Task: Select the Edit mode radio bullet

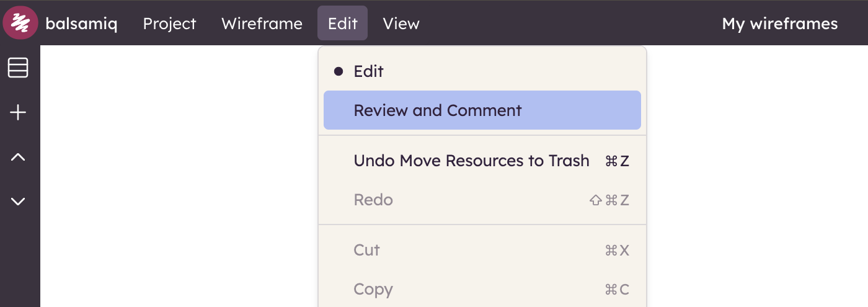Action: pos(339,71)
